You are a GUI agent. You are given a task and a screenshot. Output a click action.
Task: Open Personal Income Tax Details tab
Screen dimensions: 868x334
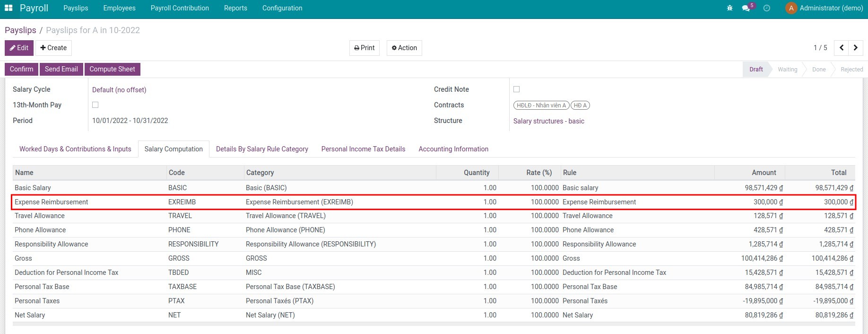point(363,149)
